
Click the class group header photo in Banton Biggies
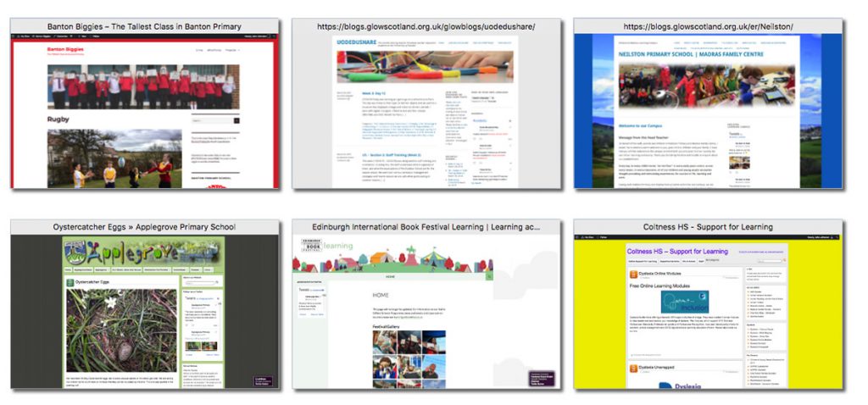click(143, 86)
